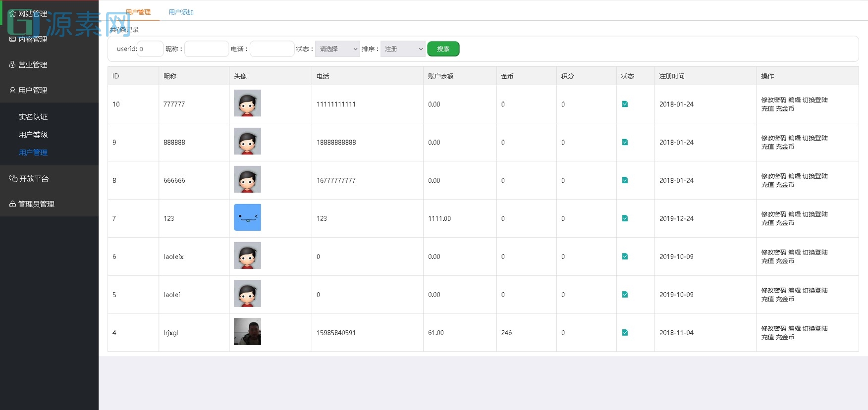Click gold coin value 246
Viewport: 868px width, 410px height.
pos(506,333)
